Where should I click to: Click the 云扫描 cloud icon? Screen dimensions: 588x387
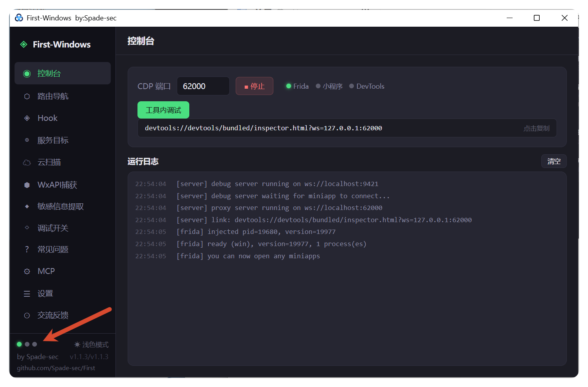[27, 162]
